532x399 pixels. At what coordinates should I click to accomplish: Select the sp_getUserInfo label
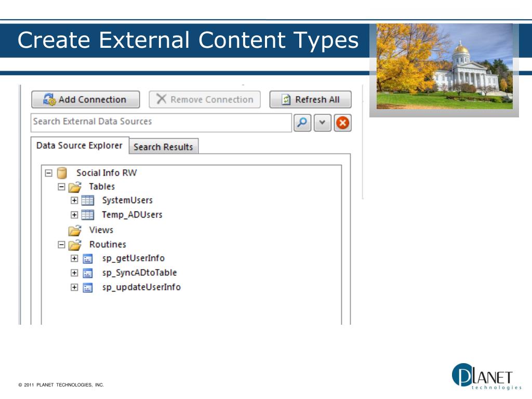[134, 259]
